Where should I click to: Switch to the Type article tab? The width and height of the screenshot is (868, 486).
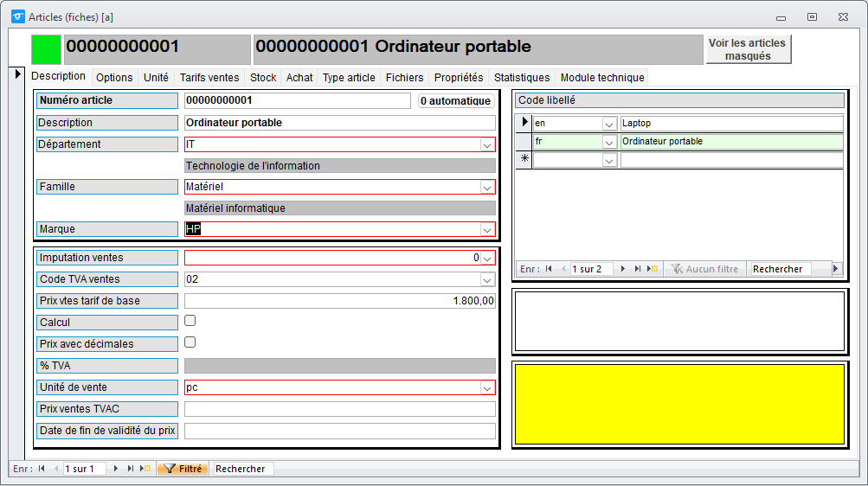(349, 78)
